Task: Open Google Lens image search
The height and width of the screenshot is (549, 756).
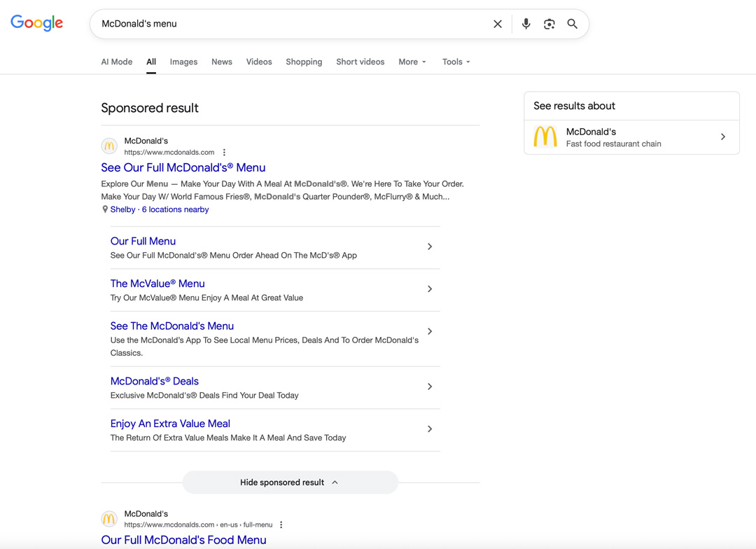Action: pos(549,23)
